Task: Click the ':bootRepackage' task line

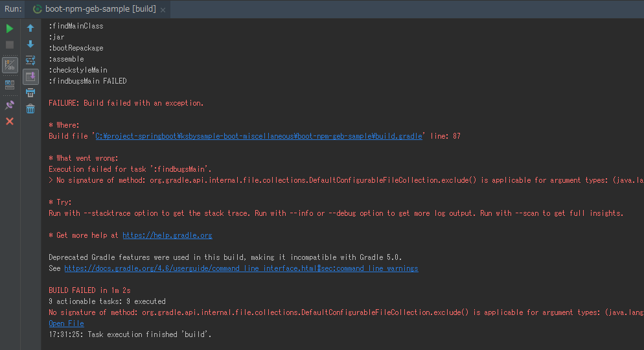Action: point(76,48)
